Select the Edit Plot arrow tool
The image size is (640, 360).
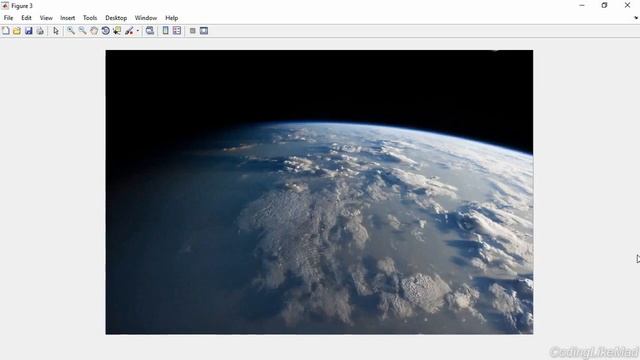(56, 31)
